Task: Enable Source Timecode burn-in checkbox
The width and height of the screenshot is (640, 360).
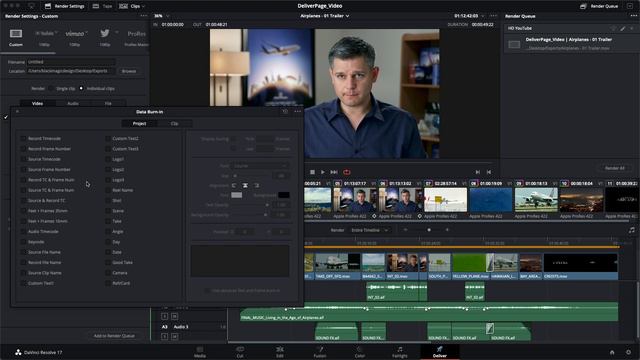Action: 23,159
